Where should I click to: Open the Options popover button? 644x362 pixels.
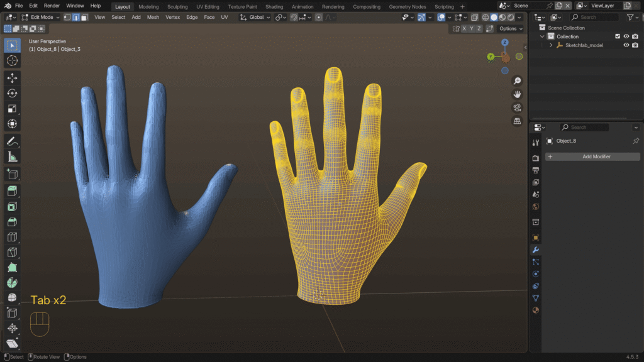[510, 28]
